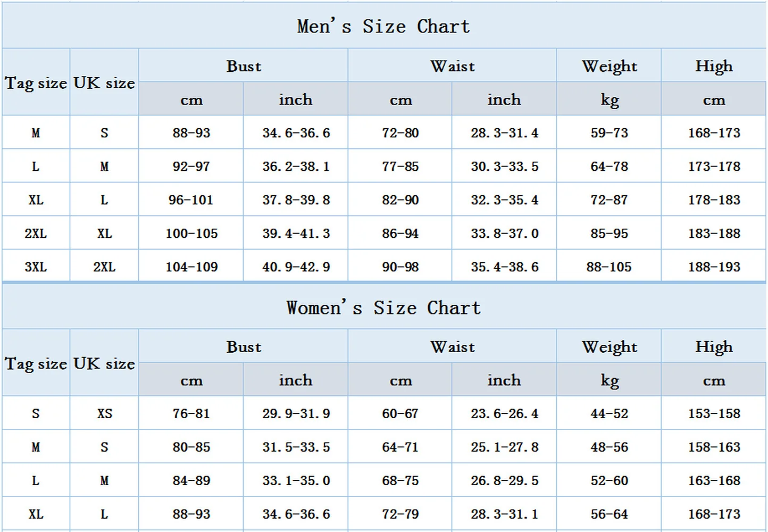Click the 96-101 bust cm cell
Image resolution: width=768 pixels, height=532 pixels.
[191, 200]
